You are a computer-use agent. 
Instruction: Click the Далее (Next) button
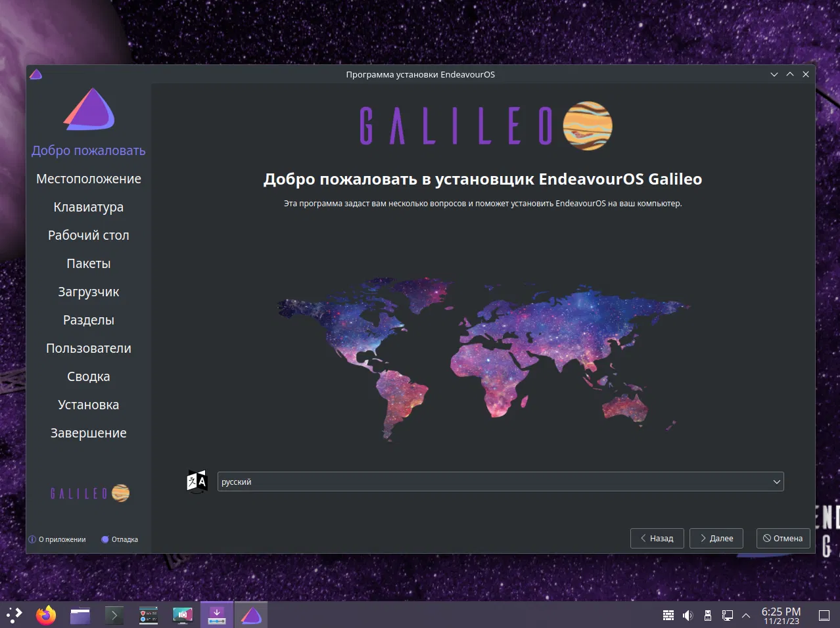coord(716,538)
